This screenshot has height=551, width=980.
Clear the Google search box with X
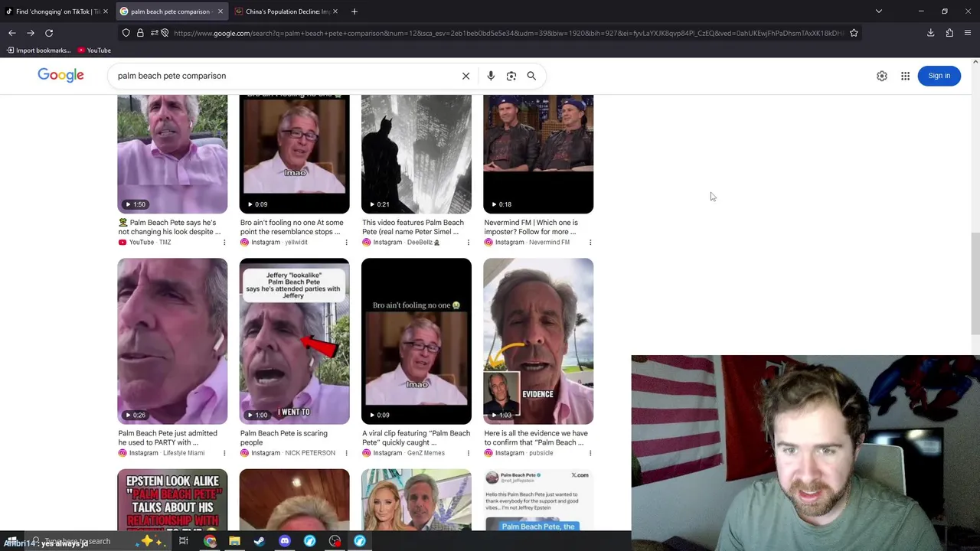[x=465, y=76]
